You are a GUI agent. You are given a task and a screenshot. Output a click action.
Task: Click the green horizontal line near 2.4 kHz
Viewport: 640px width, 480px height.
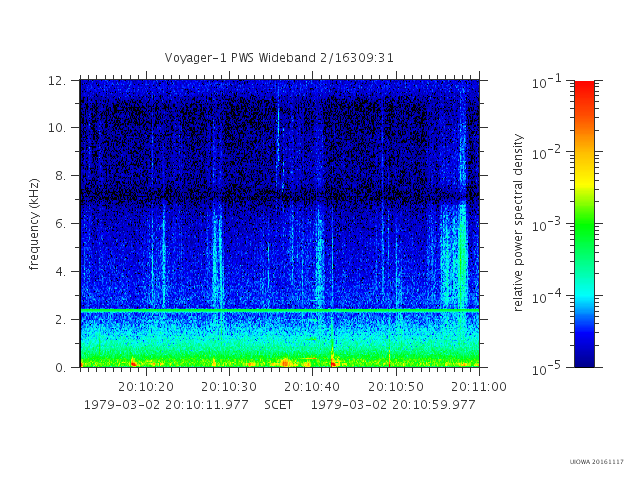point(280,311)
